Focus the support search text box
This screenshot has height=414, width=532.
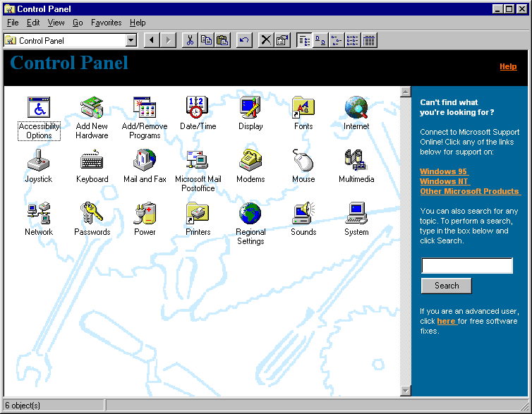[467, 265]
